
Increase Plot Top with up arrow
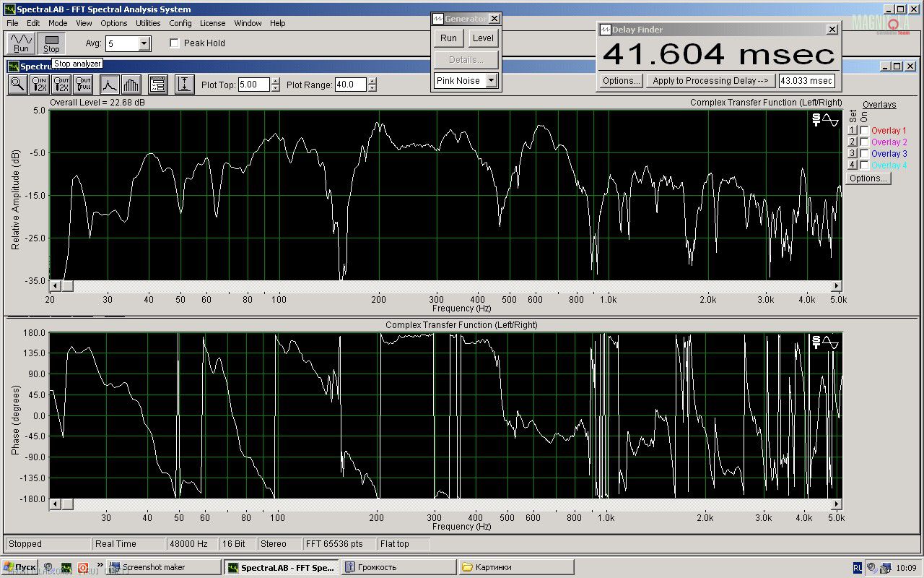click(x=275, y=81)
